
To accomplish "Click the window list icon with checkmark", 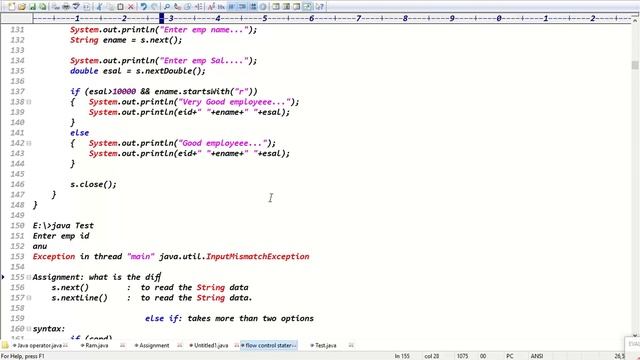I will [x=307, y=7].
